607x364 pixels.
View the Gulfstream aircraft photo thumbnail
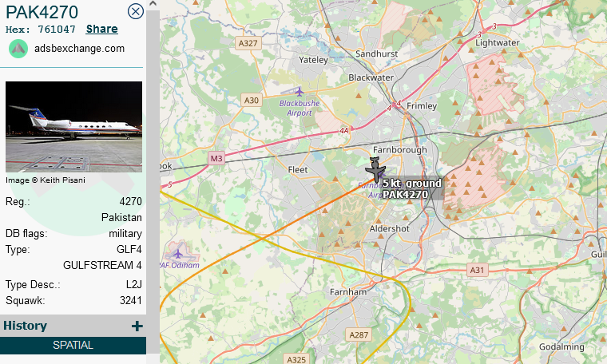point(73,126)
